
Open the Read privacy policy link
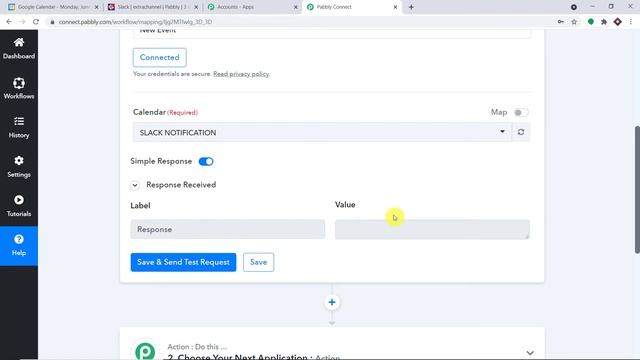pos(241,74)
